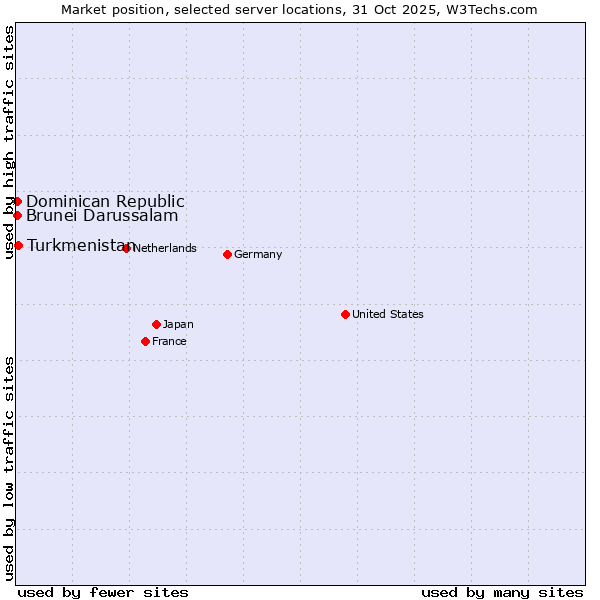Click the United States data point marker
The width and height of the screenshot is (600, 600).
(x=345, y=314)
